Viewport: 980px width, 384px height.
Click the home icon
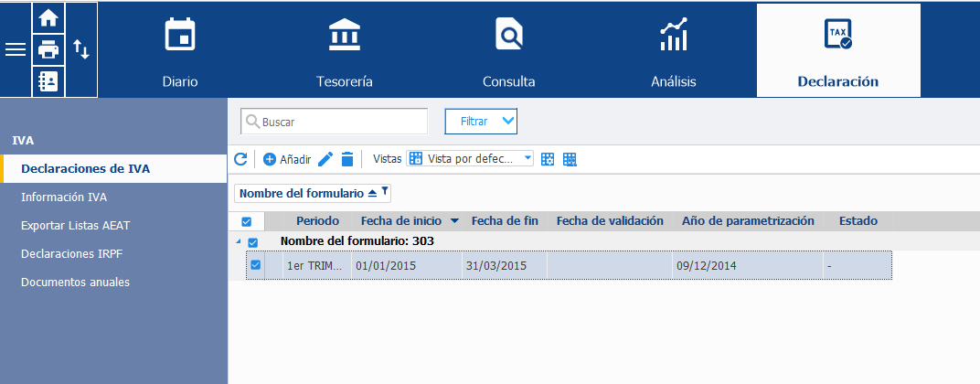pyautogui.click(x=48, y=18)
